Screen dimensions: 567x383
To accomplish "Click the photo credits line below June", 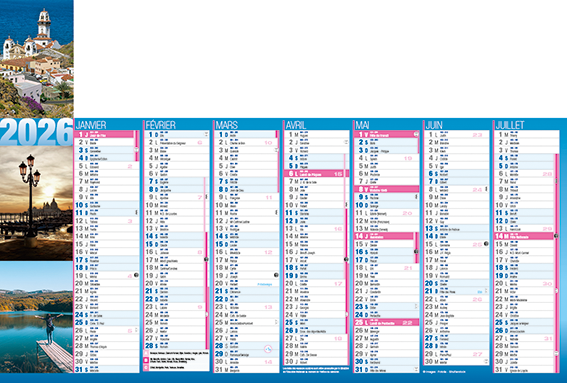I will coord(444,371).
